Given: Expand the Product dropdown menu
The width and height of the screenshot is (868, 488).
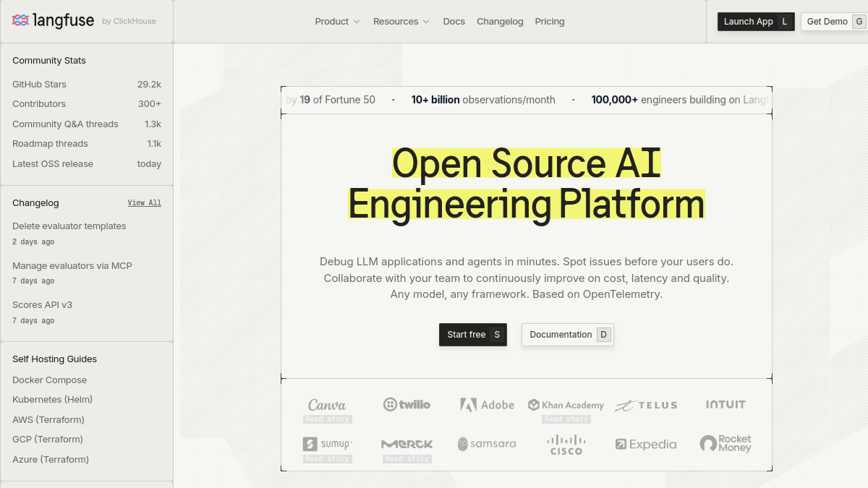Looking at the screenshot, I should pyautogui.click(x=337, y=22).
